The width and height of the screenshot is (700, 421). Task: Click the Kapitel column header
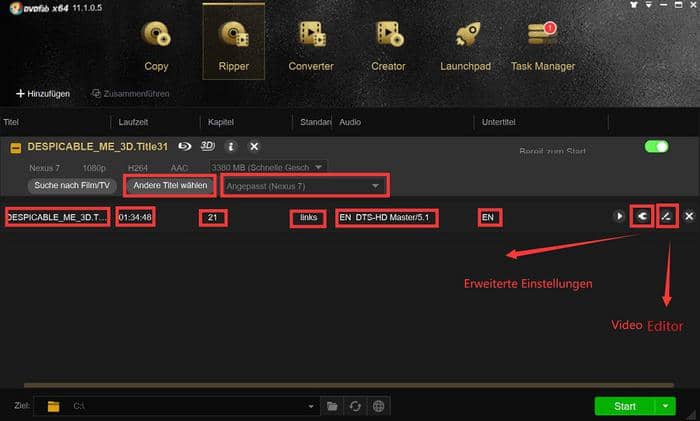pyautogui.click(x=221, y=122)
